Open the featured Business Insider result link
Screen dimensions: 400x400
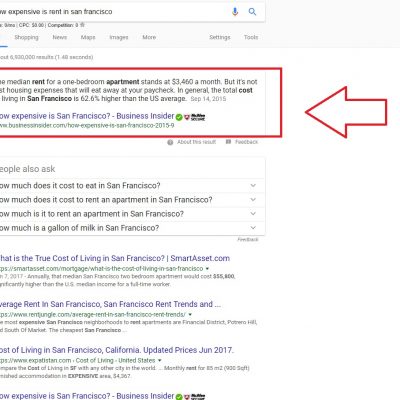click(87, 116)
